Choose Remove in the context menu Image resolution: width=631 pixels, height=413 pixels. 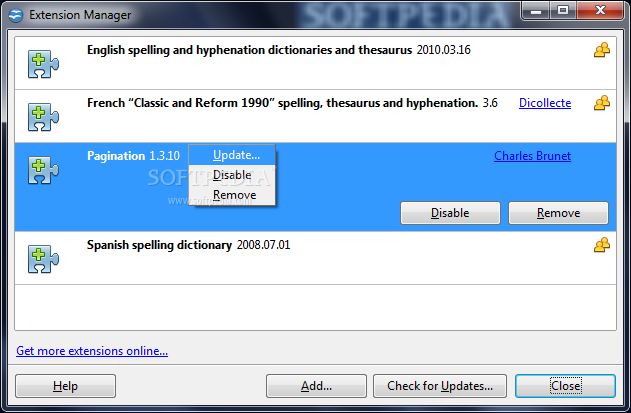[x=232, y=195]
